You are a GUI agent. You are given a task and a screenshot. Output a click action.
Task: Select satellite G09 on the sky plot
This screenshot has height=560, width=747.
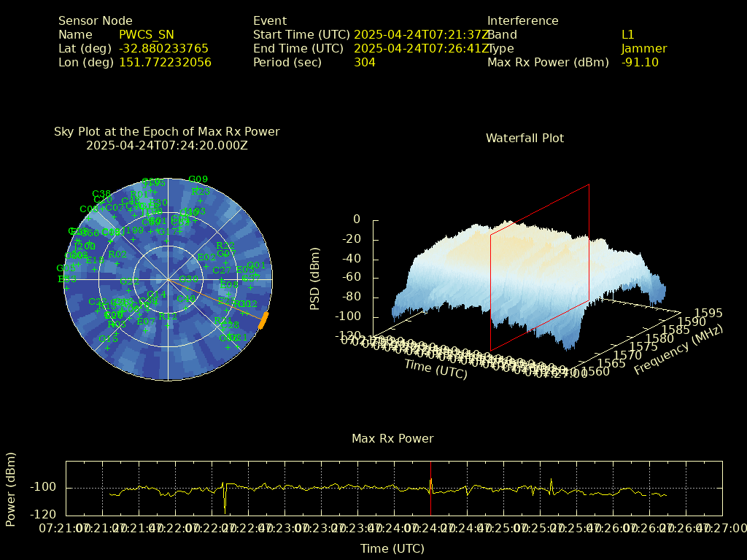click(198, 179)
